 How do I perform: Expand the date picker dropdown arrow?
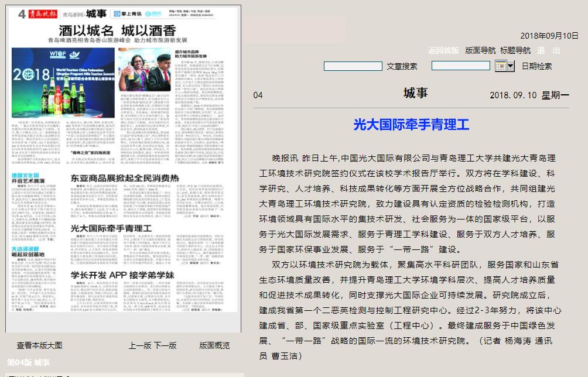[511, 66]
